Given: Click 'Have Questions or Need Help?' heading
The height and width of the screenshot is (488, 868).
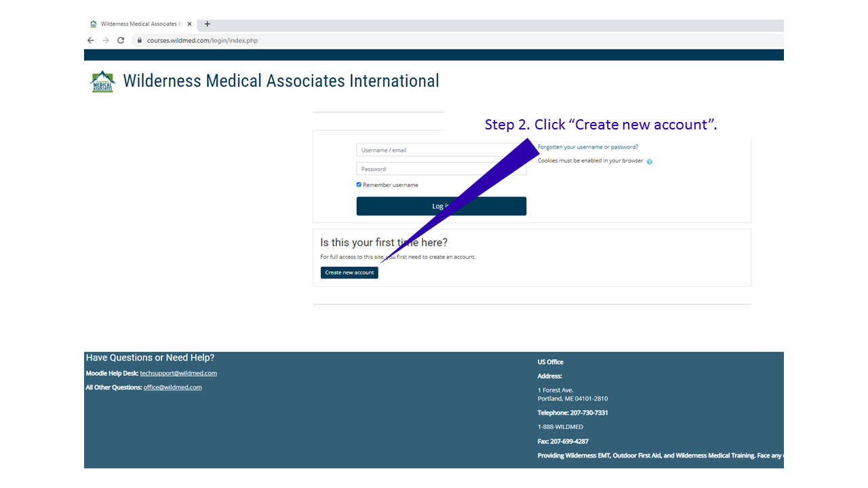Looking at the screenshot, I should (x=150, y=358).
